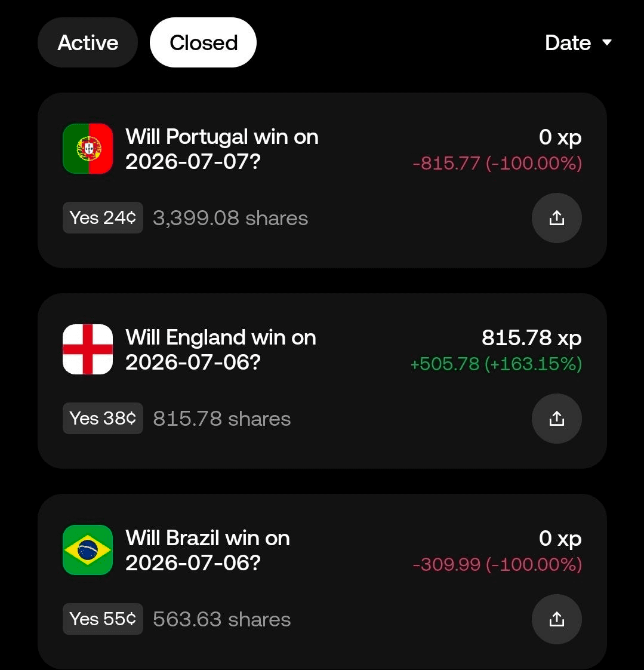Click the +505.78 (+163.15%) gain figure

coord(496,364)
